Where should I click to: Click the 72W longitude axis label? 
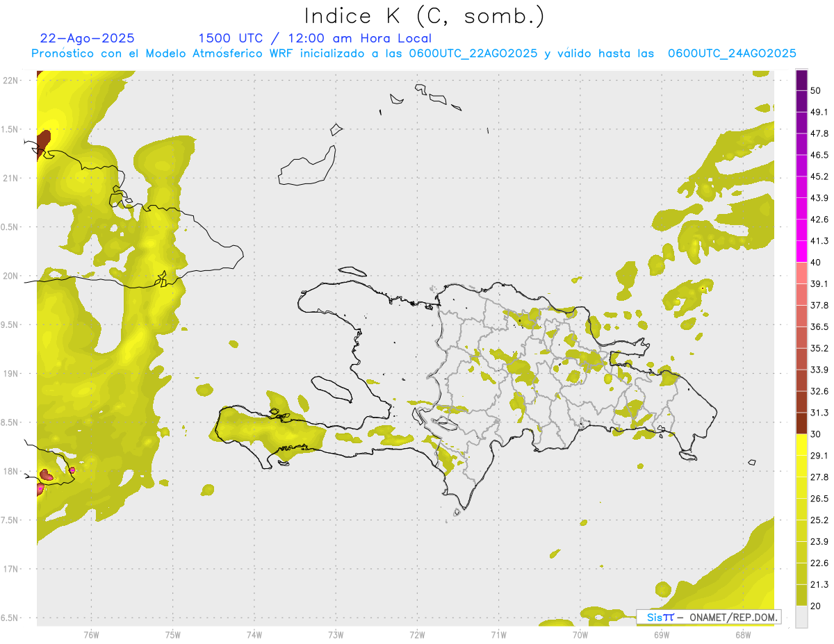tap(417, 634)
